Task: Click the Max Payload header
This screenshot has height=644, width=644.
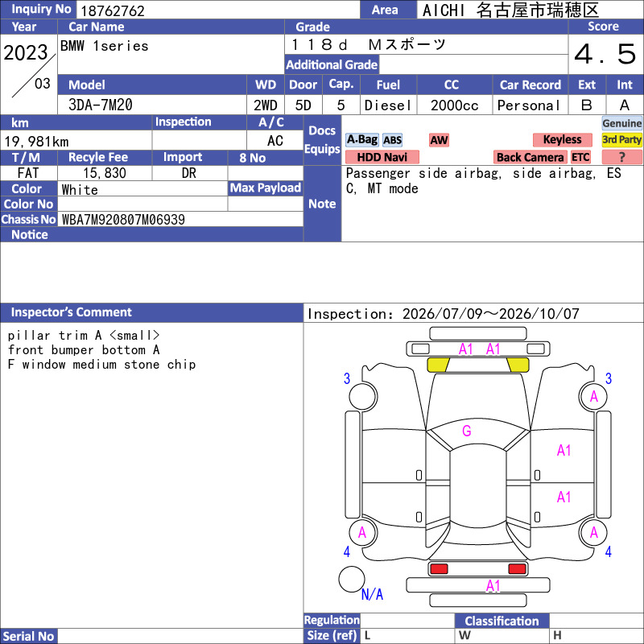Action: coord(266,188)
